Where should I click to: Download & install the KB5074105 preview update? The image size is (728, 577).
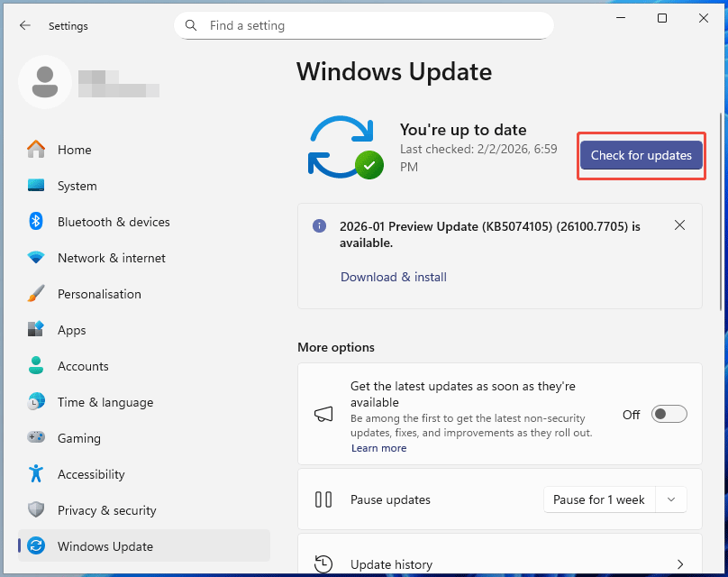(x=394, y=277)
